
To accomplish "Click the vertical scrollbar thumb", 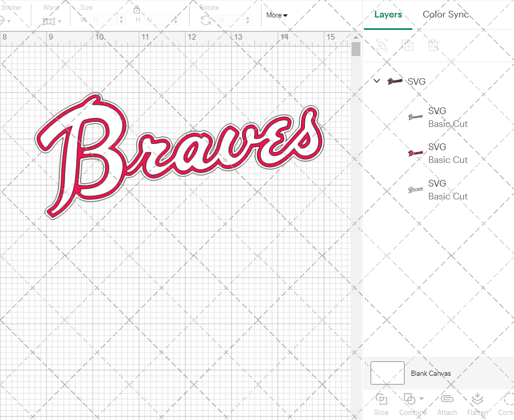I will (x=356, y=49).
